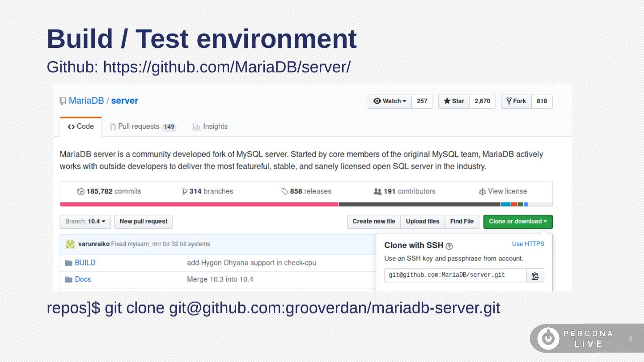
Task: Open commit 'Merge 10.3 into 10.4'
Action: (220, 280)
